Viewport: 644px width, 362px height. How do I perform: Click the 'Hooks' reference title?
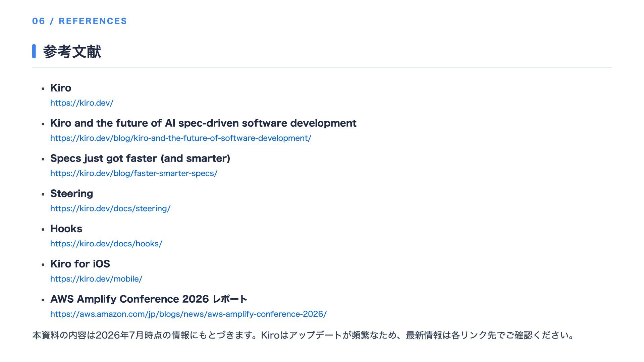(66, 229)
